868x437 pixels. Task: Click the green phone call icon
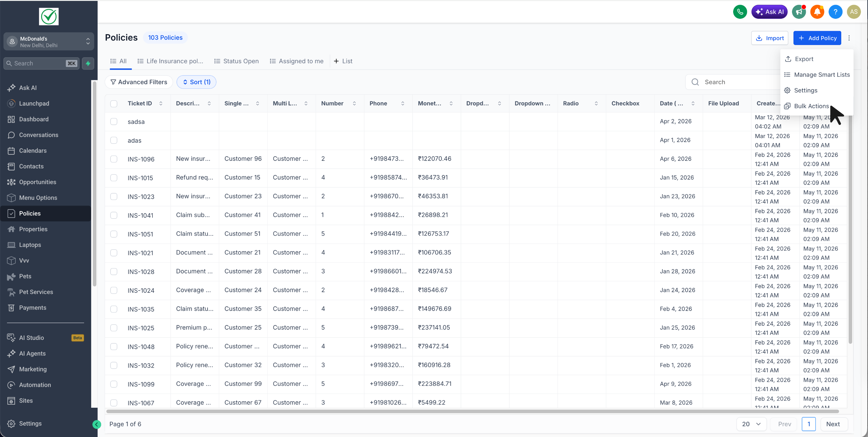(740, 12)
